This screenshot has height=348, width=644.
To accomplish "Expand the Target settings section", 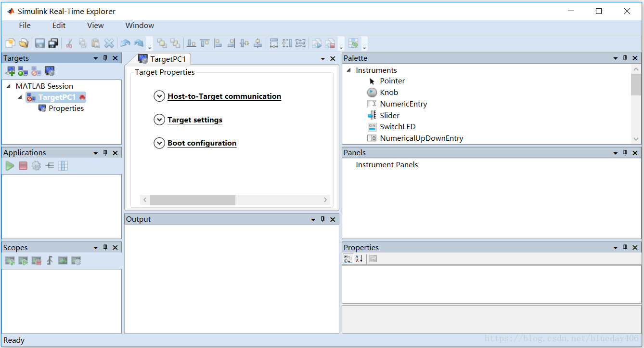I will pyautogui.click(x=159, y=120).
